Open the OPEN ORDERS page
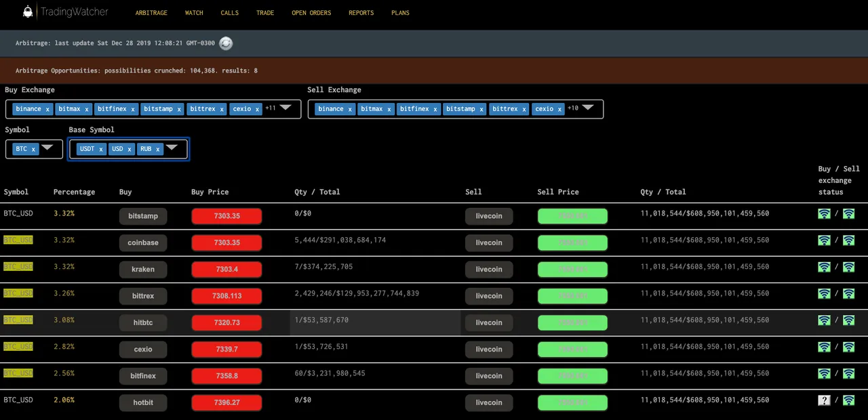The width and height of the screenshot is (868, 420). (x=311, y=13)
